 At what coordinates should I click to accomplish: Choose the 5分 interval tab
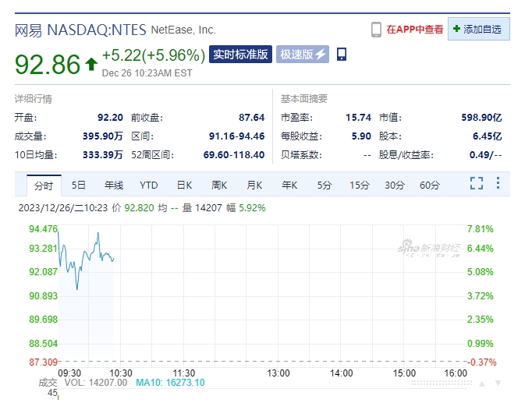[x=324, y=185]
